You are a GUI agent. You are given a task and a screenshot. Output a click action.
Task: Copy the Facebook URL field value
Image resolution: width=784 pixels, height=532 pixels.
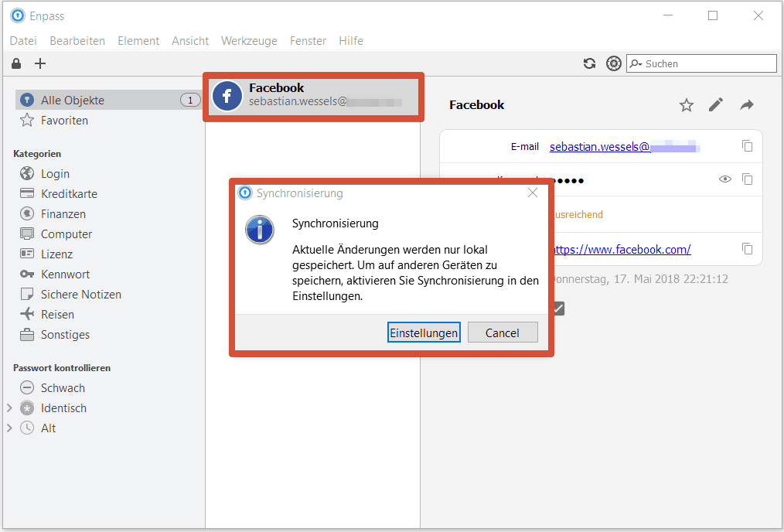(x=747, y=248)
